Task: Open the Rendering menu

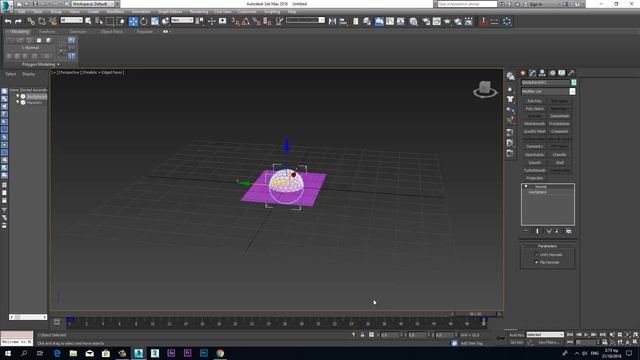Action: click(x=199, y=12)
